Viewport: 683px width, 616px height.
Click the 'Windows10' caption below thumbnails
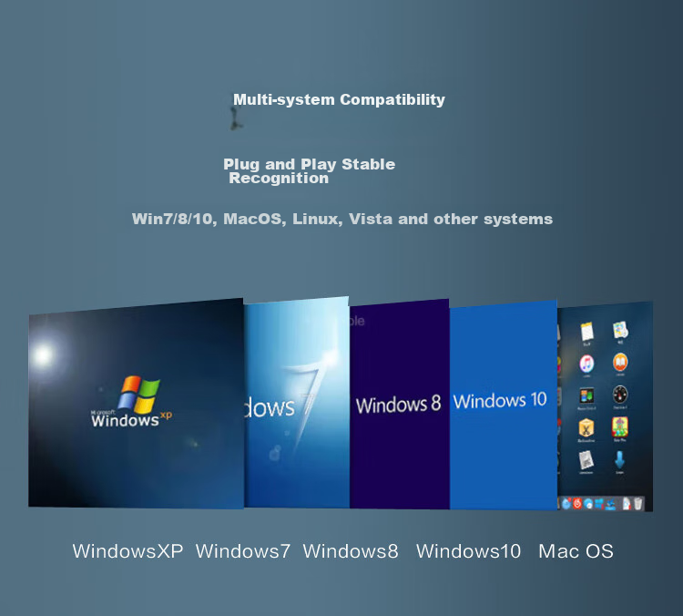coord(469,551)
